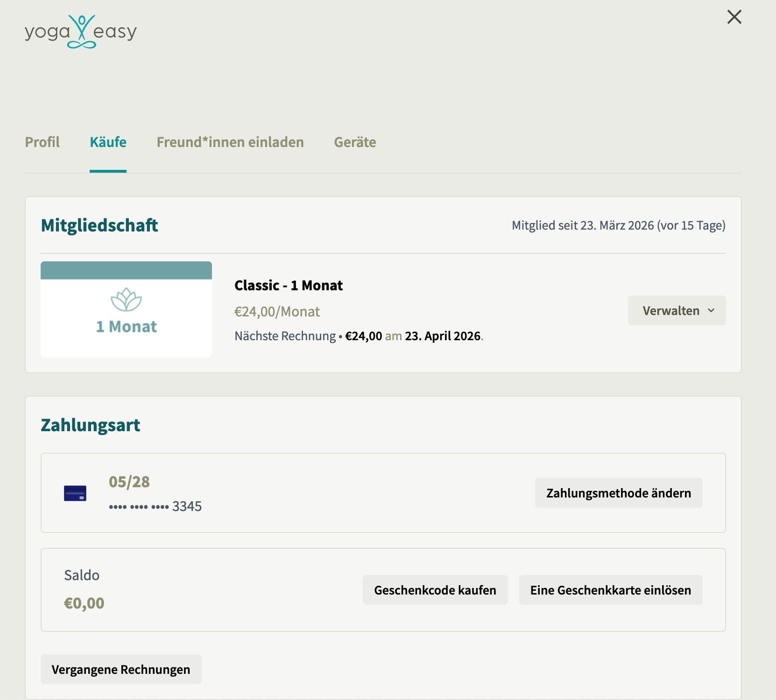
Task: Click the lotus flower icon
Action: coord(126,300)
